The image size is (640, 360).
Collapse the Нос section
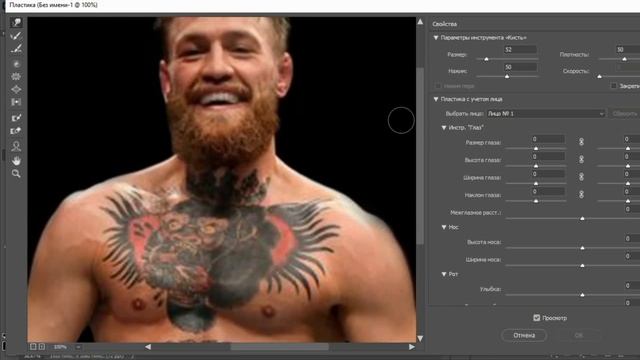point(444,227)
